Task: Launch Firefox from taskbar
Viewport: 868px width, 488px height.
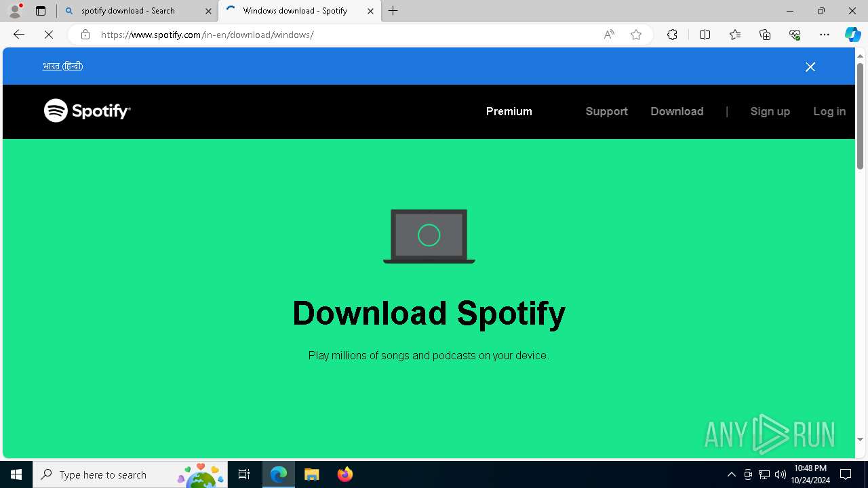Action: (345, 474)
